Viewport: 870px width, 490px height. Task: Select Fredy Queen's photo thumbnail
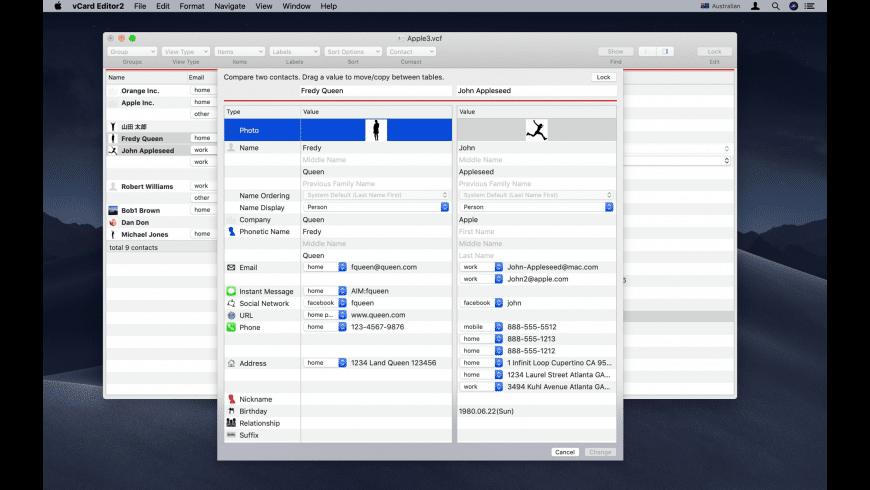tap(376, 130)
